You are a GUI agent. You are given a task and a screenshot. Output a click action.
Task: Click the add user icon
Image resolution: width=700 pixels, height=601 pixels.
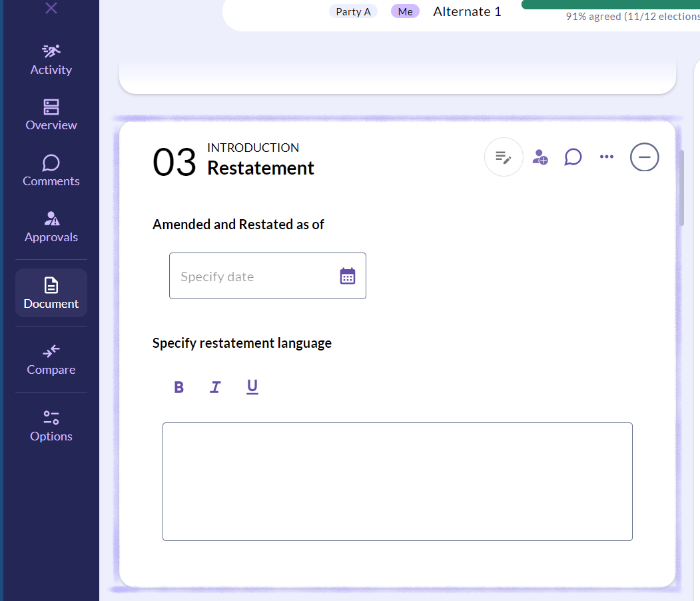[539, 157]
